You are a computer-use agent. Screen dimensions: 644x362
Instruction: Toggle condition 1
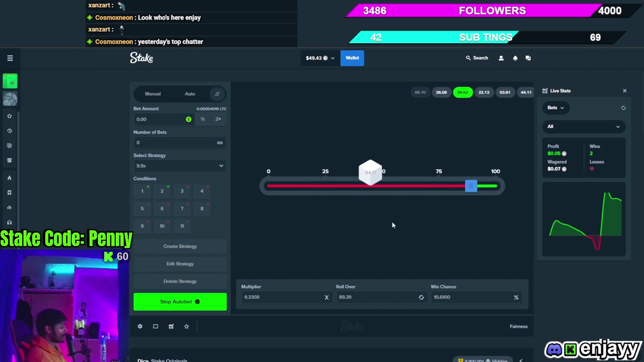[x=142, y=191]
